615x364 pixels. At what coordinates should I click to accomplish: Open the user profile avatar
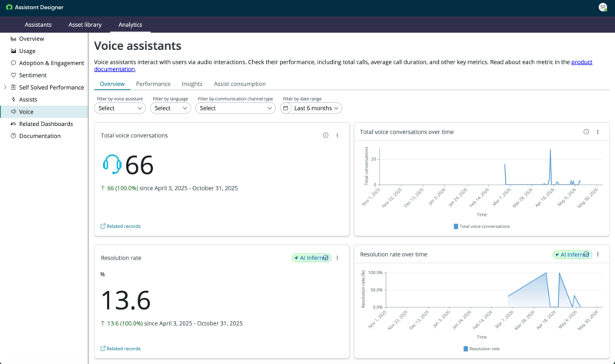pos(603,7)
